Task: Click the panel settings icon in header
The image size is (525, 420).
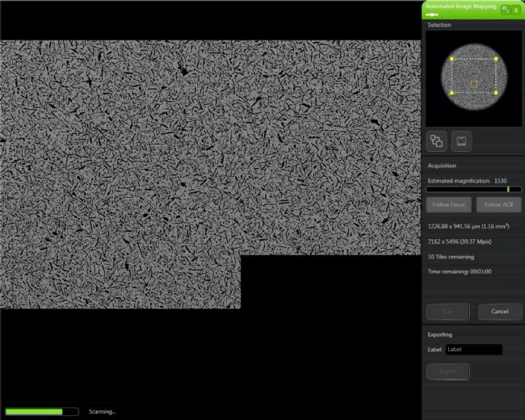Action: click(x=505, y=9)
